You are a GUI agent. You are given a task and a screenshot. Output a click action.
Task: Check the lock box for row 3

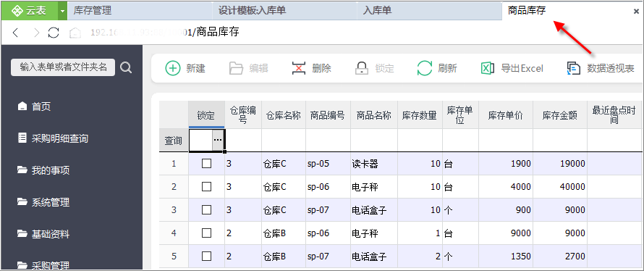(x=207, y=210)
